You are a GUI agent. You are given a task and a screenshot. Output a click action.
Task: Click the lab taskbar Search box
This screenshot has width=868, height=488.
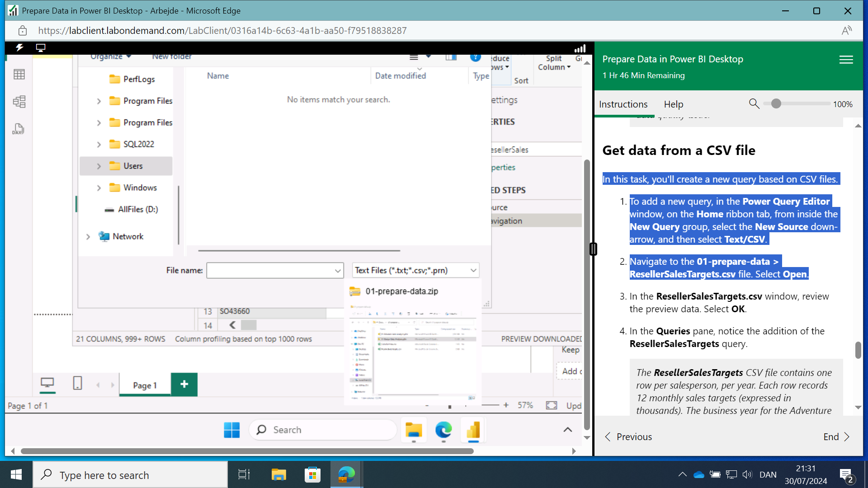point(323,430)
